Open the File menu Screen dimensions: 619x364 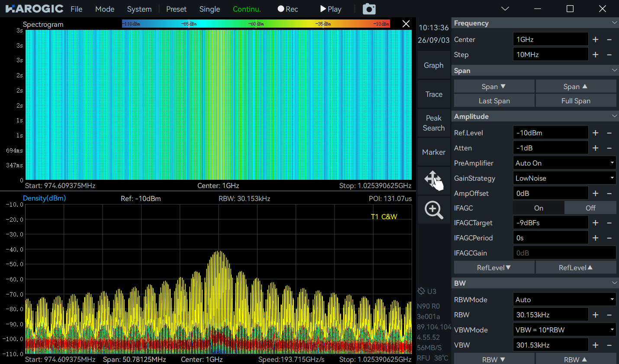point(76,9)
